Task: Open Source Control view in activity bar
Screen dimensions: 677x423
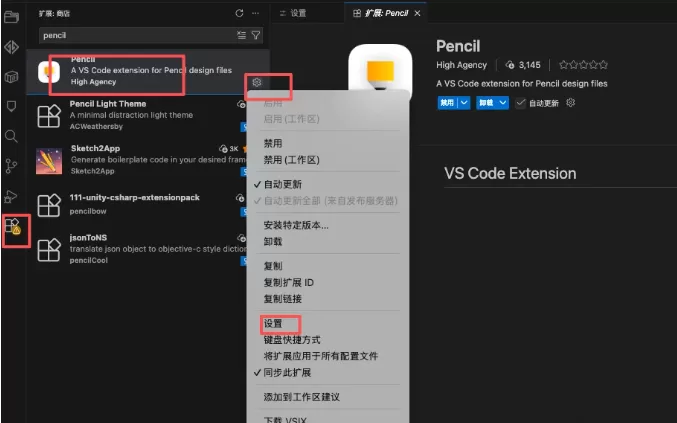Action: click(12, 166)
